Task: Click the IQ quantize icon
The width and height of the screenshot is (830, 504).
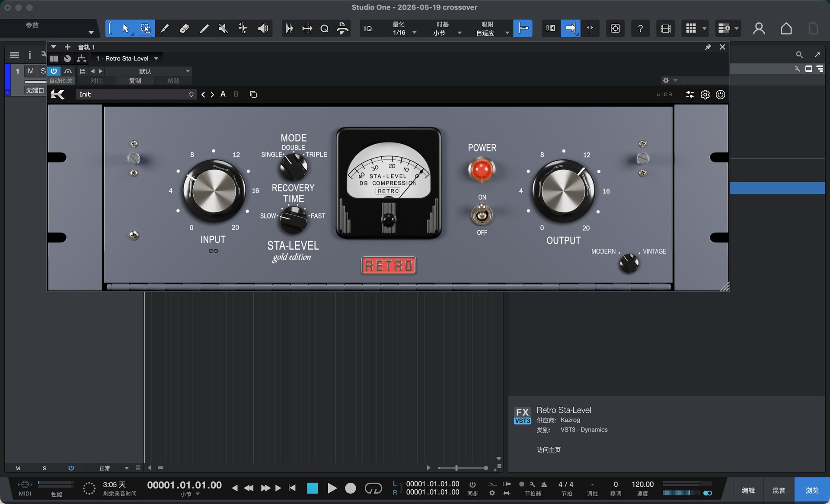Action: coord(368,29)
